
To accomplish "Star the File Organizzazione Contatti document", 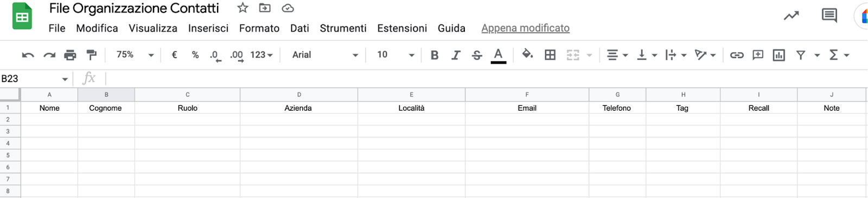I will (x=242, y=8).
